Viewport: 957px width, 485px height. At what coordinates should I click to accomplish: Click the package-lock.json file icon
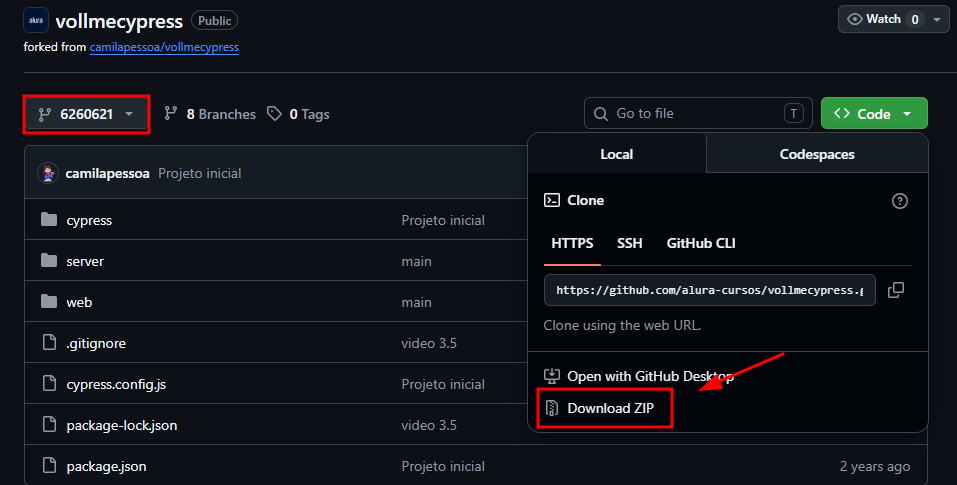[49, 425]
